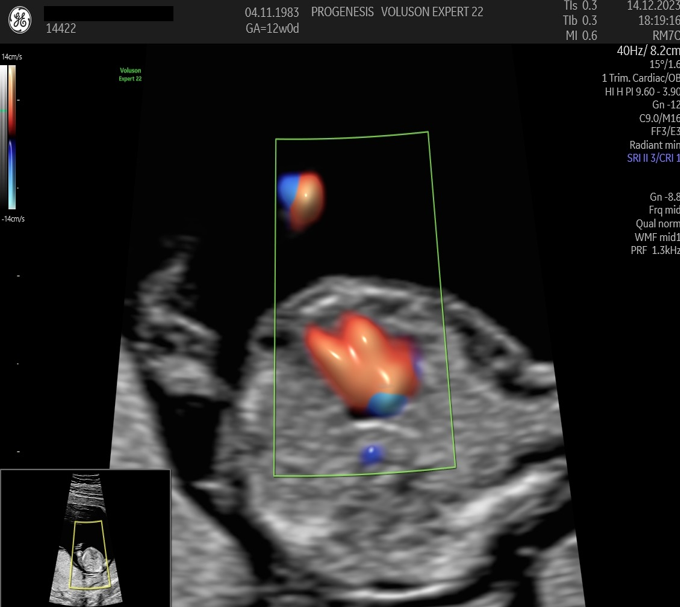
Task: Select the patient ID 14422
Action: [61, 29]
